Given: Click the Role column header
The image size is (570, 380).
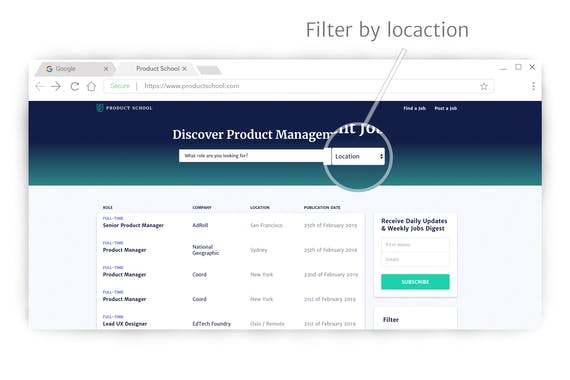Looking at the screenshot, I should click(108, 208).
